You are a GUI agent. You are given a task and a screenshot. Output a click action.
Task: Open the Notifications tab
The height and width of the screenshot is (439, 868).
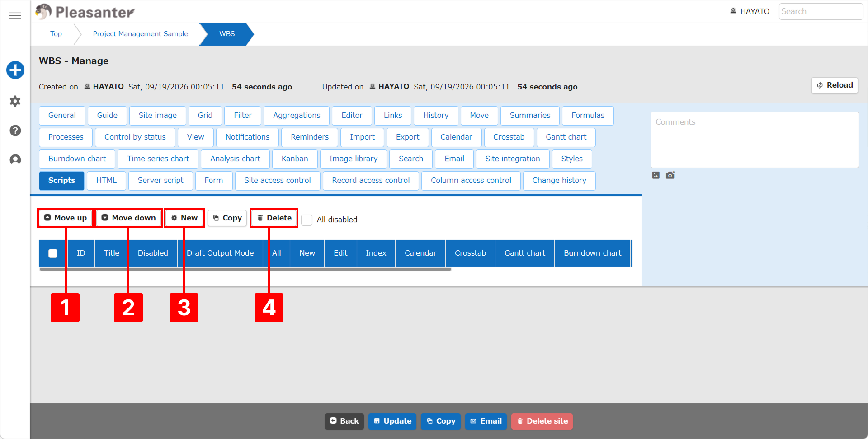pyautogui.click(x=247, y=137)
